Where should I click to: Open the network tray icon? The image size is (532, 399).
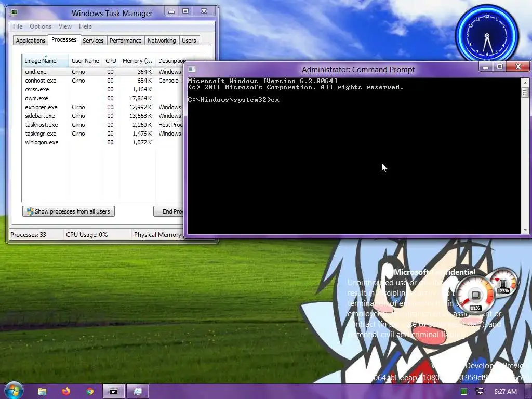click(480, 391)
